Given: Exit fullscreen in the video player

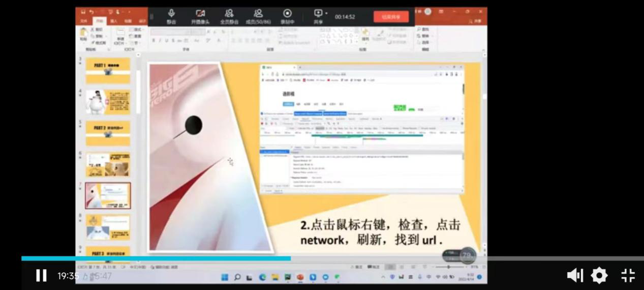Looking at the screenshot, I should coord(628,276).
